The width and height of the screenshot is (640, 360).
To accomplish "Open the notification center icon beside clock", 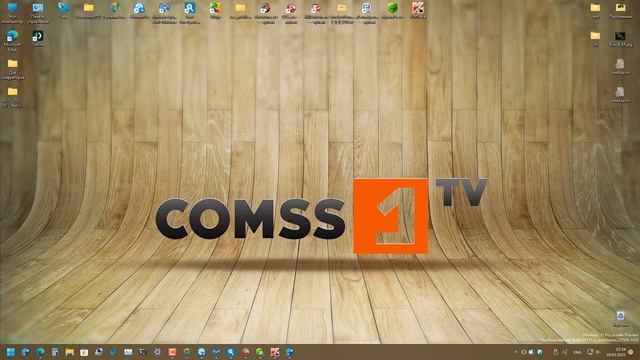I will [x=631, y=352].
